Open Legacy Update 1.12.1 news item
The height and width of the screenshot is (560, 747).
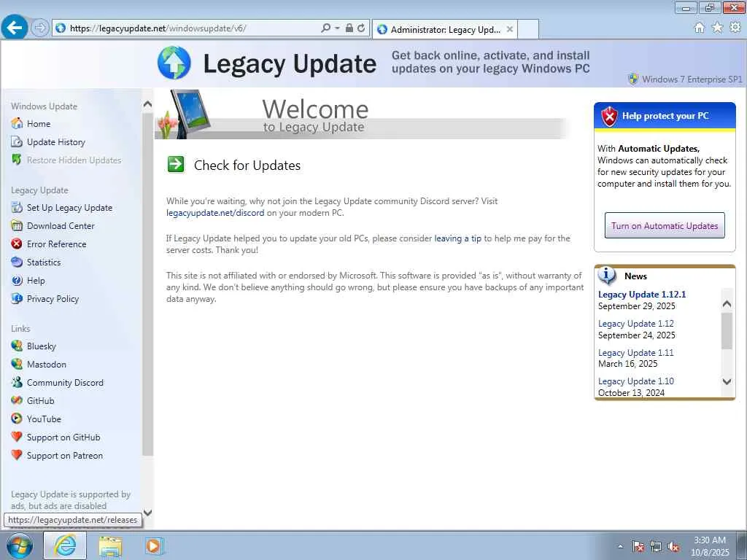point(642,295)
